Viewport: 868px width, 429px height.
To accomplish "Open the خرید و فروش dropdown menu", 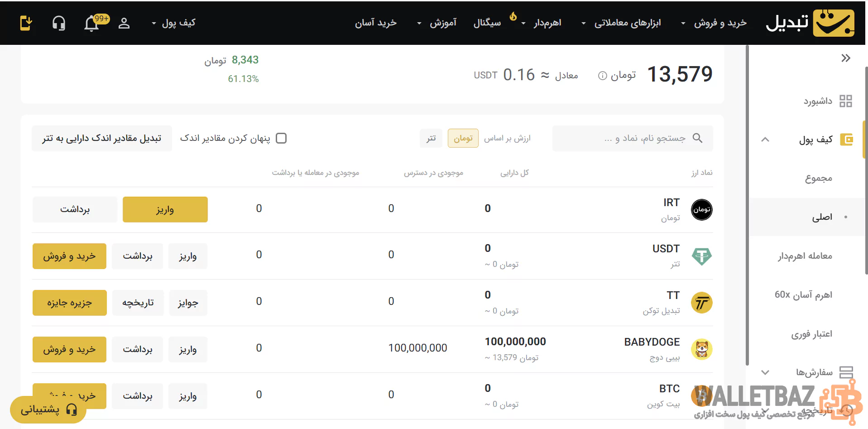I will (x=720, y=23).
